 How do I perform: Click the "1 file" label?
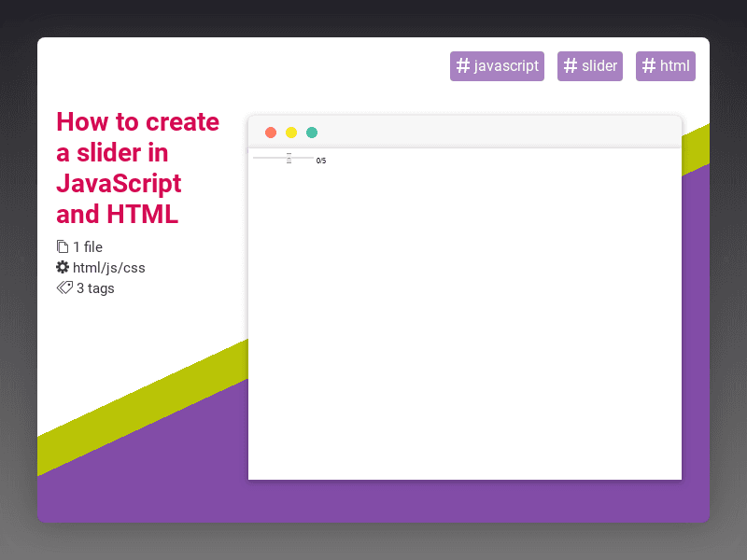85,246
